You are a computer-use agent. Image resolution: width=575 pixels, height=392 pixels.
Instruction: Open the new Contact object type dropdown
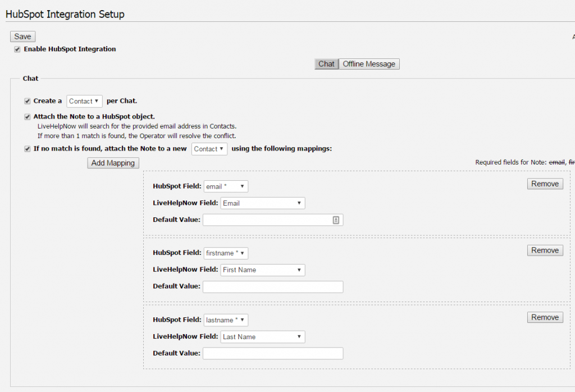[x=209, y=149]
